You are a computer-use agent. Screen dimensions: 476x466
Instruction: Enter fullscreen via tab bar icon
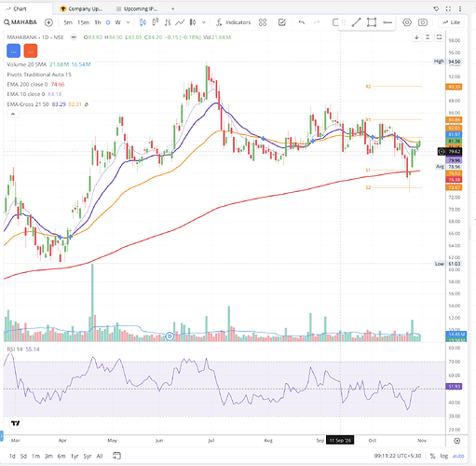click(448, 8)
